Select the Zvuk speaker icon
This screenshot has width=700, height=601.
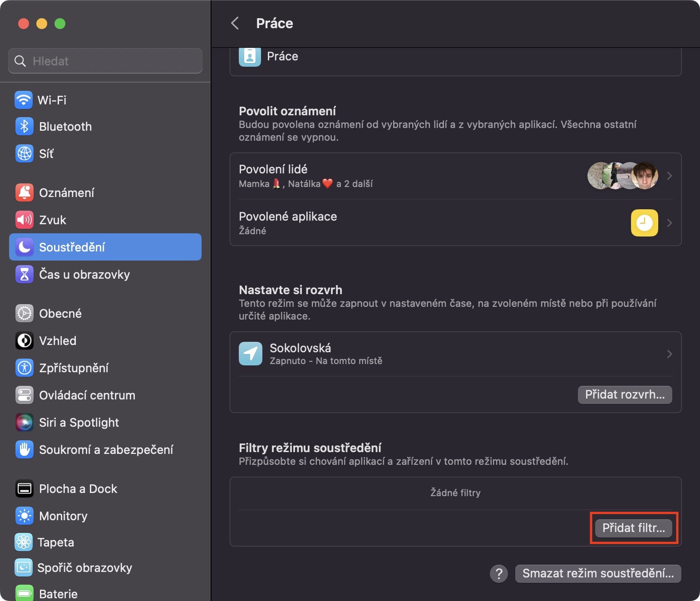[x=25, y=220]
